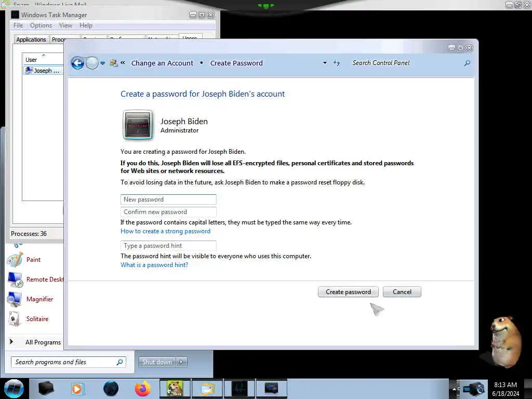
Task: Switch to the hamster Box taskbar app
Action: tap(175, 389)
